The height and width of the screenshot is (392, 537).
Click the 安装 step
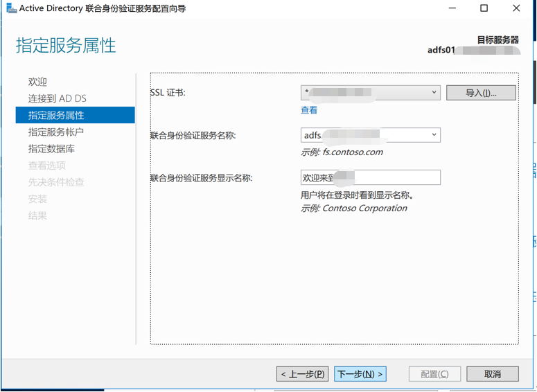tap(37, 199)
